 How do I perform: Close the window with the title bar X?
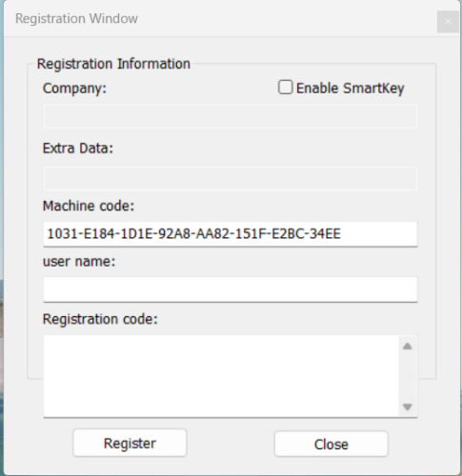click(448, 22)
